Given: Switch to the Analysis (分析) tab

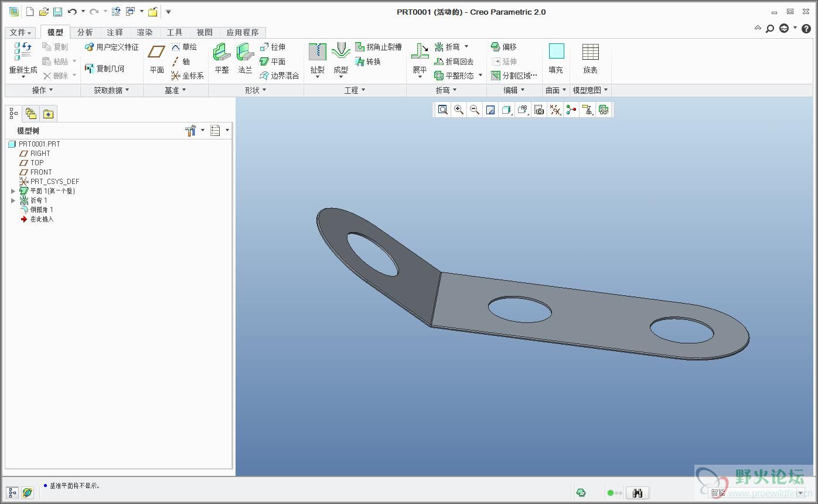Looking at the screenshot, I should [85, 32].
